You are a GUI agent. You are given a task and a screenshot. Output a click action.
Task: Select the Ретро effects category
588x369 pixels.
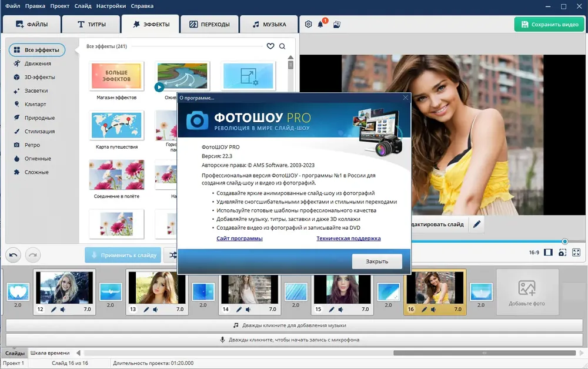[32, 145]
